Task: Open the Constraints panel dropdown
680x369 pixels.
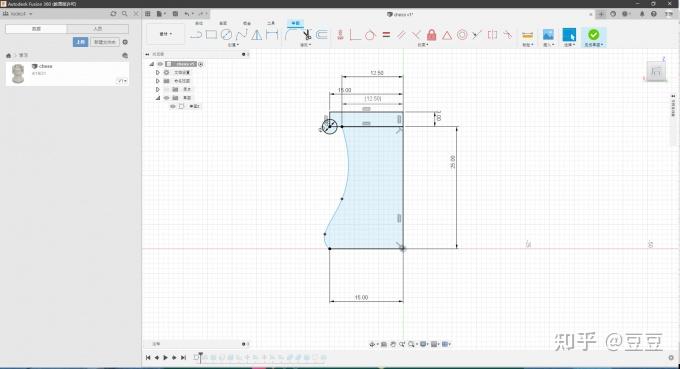Action: click(x=423, y=45)
